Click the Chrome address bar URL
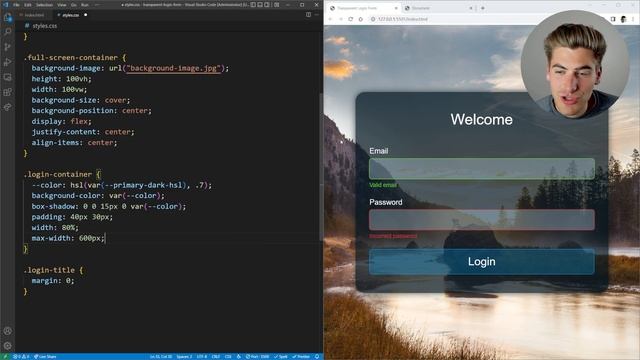This screenshot has width=640, height=360. (x=402, y=19)
